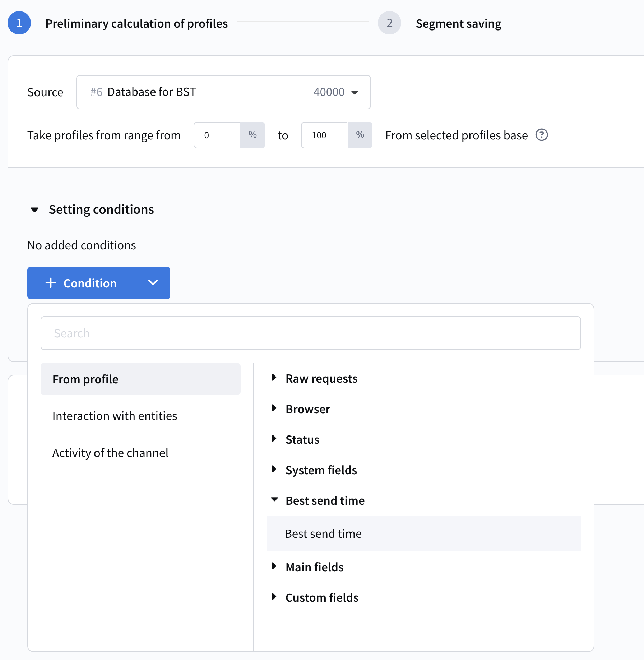Click the chevron on Condition button
The height and width of the screenshot is (660, 644).
click(153, 283)
